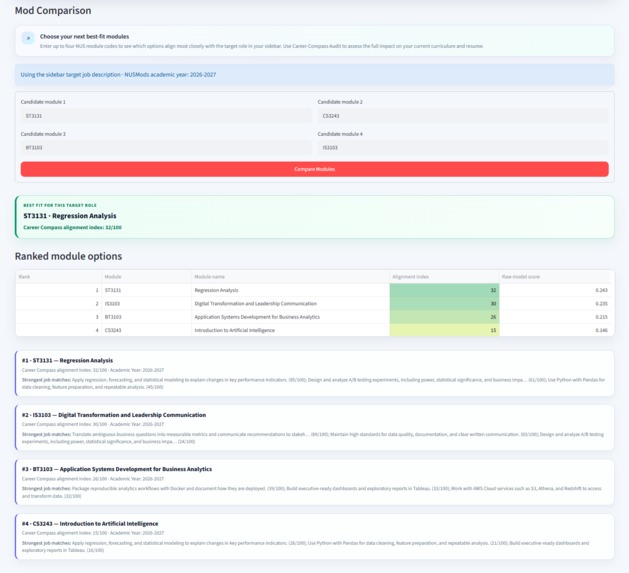Click the yellow alignment index cell 15
The height and width of the screenshot is (573, 629).
click(444, 330)
